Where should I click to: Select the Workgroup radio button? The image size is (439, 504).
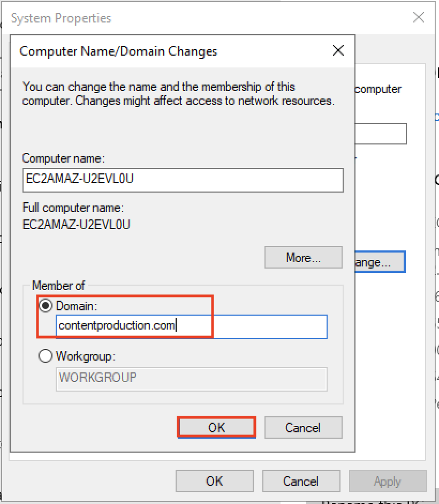point(46,356)
